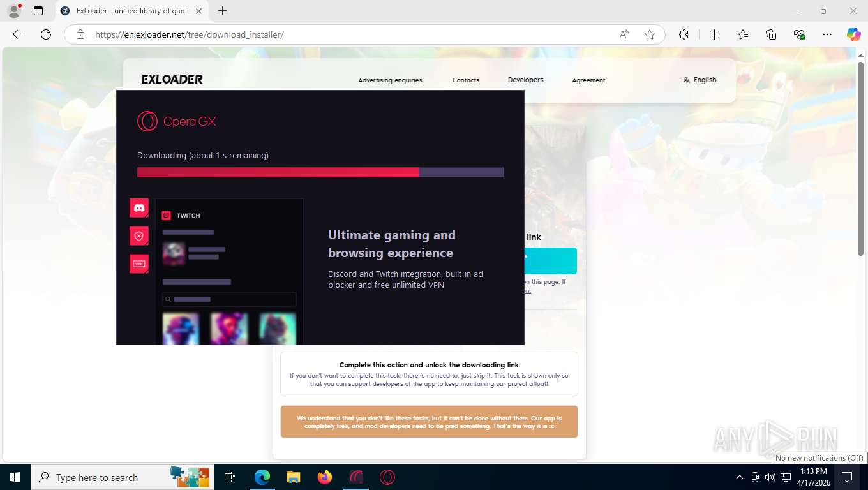Refresh the page with reload icon
The image size is (868, 490).
coord(46,34)
